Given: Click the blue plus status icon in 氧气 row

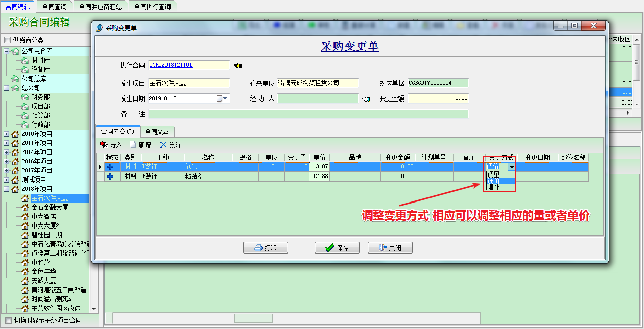Looking at the screenshot, I should point(110,167).
